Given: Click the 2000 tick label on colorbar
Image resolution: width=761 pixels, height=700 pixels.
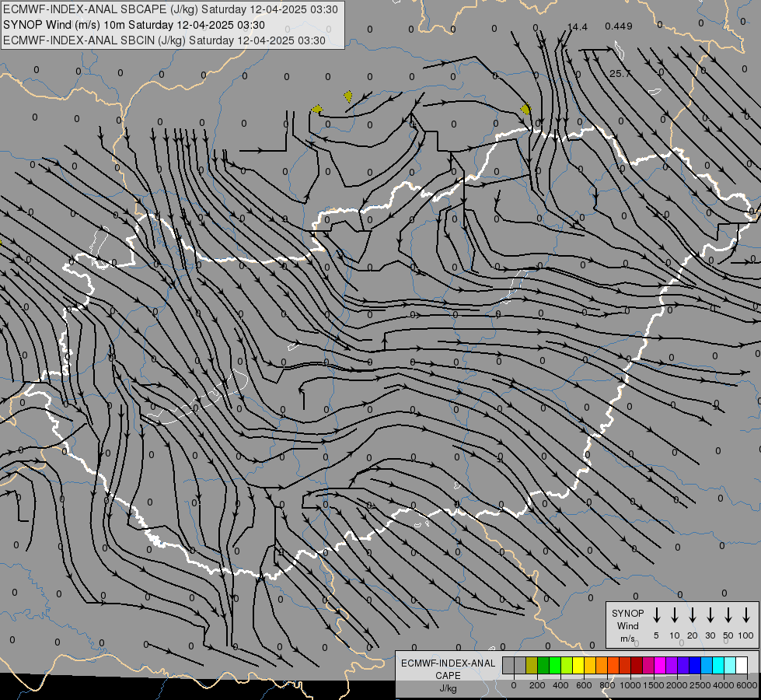Looking at the screenshot, I should 677,685.
